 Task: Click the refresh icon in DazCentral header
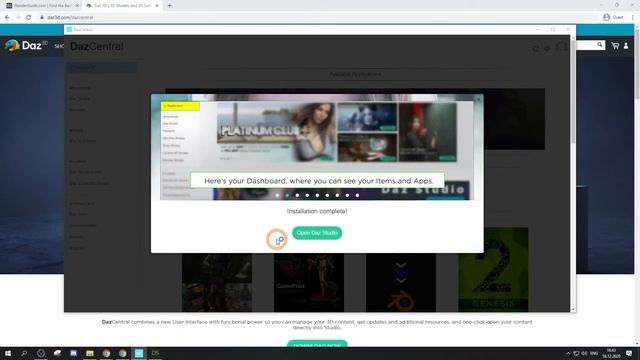(x=536, y=49)
